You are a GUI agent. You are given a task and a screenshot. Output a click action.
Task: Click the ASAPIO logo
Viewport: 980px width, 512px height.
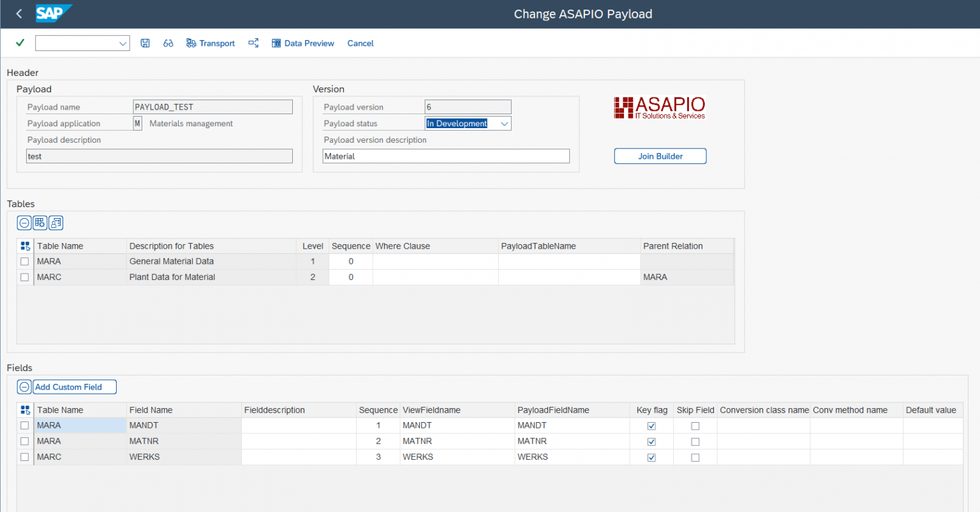659,108
